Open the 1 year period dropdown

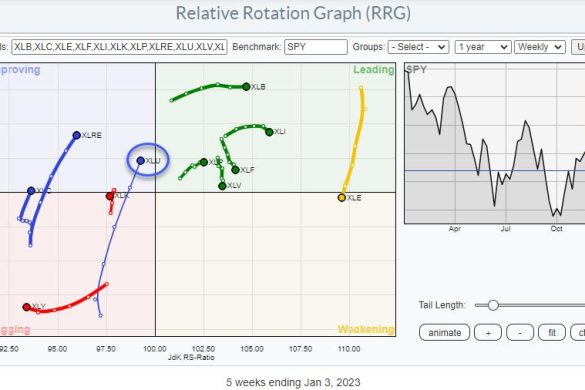click(x=483, y=47)
